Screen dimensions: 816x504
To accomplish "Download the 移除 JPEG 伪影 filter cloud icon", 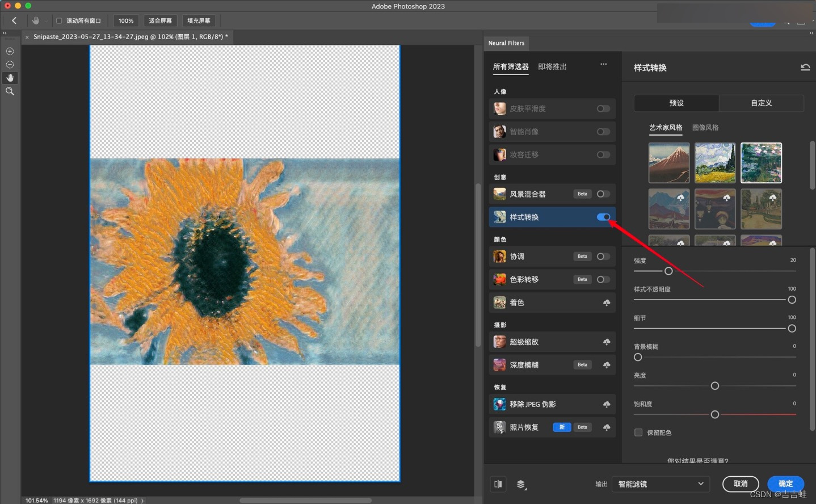I will (x=607, y=404).
